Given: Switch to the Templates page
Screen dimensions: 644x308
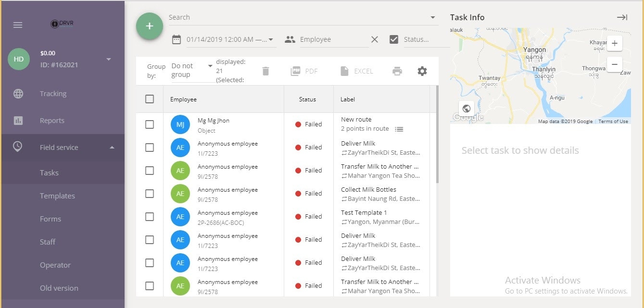Looking at the screenshot, I should pos(57,196).
